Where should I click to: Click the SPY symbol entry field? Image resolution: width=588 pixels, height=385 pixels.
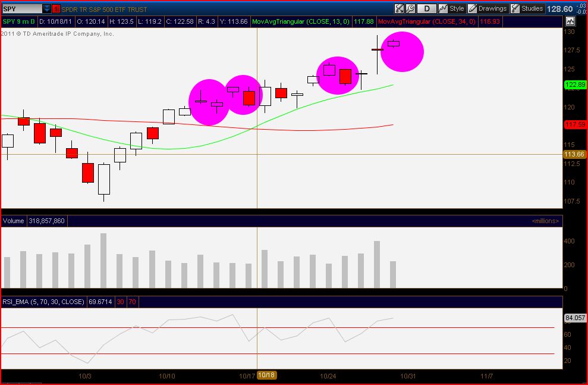tap(21, 9)
